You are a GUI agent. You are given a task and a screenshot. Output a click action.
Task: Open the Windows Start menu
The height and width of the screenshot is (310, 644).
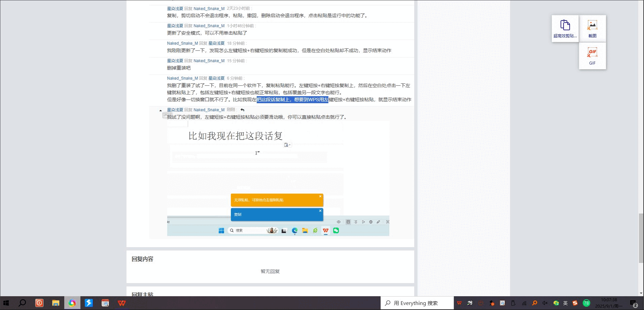pyautogui.click(x=6, y=303)
